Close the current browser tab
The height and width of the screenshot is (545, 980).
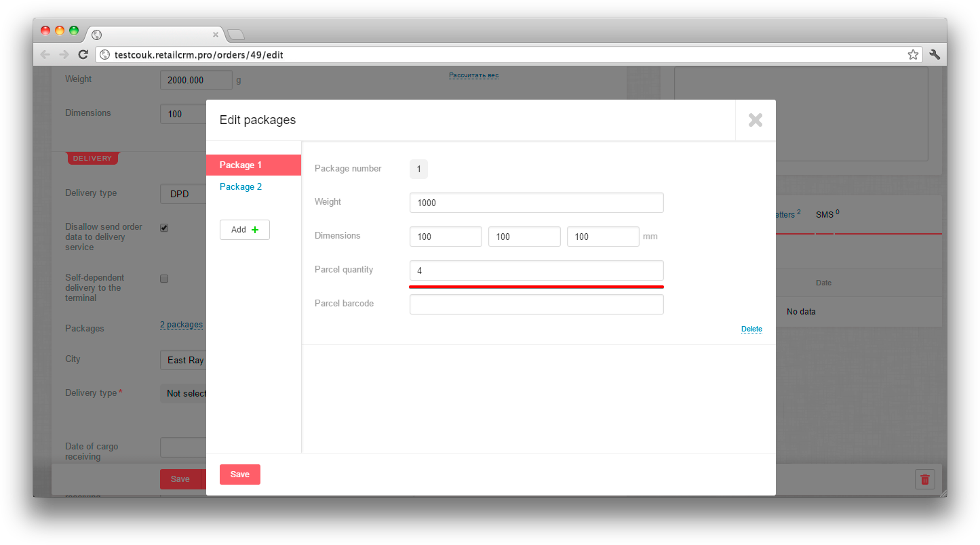point(216,35)
